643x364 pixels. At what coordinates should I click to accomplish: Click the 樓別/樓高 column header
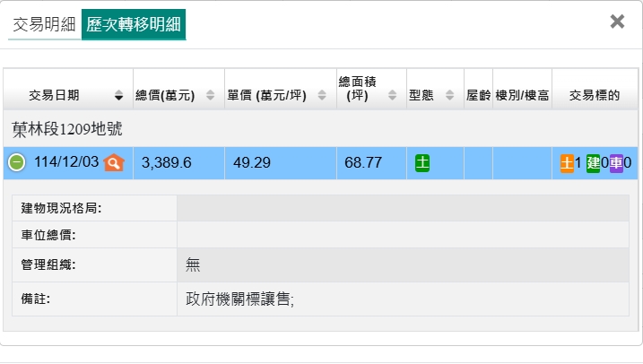[x=521, y=95]
